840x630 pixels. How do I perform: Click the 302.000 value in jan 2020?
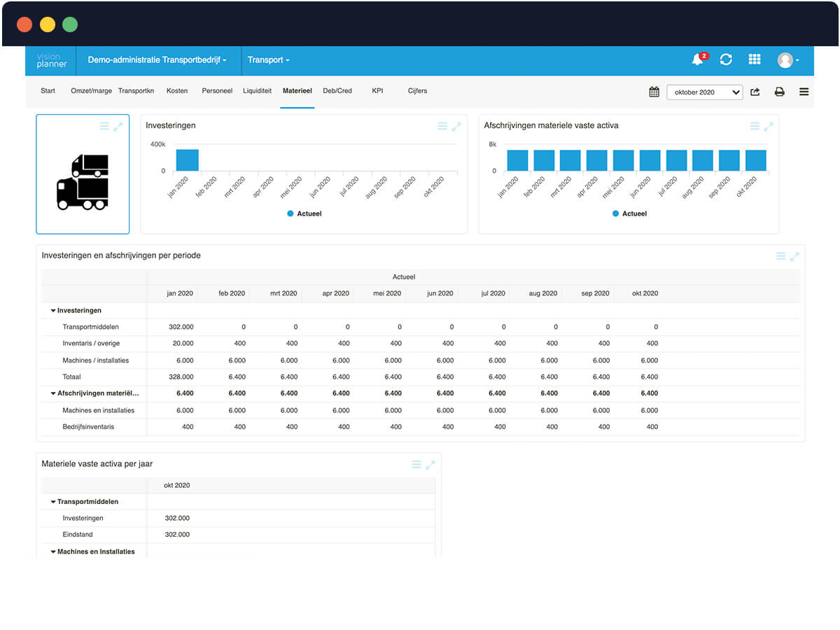click(181, 327)
